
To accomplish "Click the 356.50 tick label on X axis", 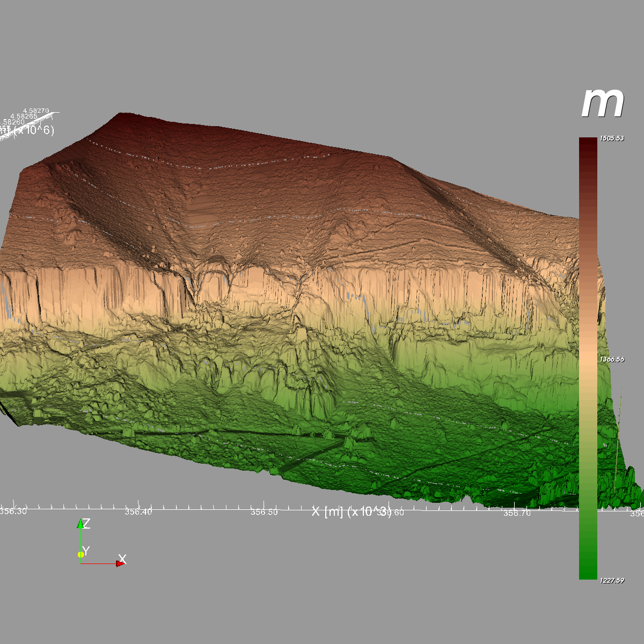I will click(x=265, y=513).
